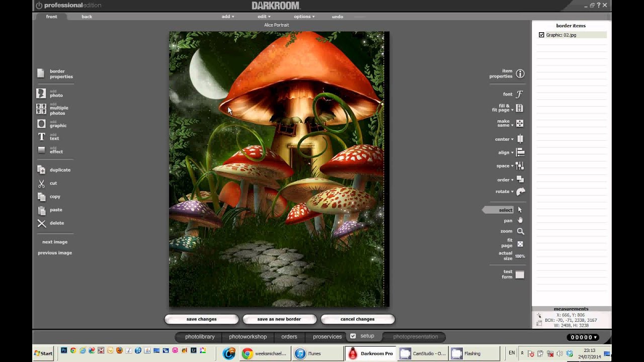Click the add text T icon

[x=41, y=137]
